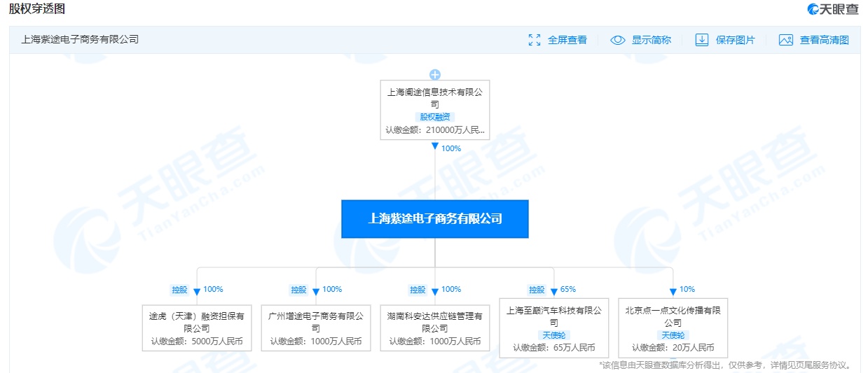
Task: Click 天使轮 tag under 北京点一点文化传播
Action: (x=673, y=335)
